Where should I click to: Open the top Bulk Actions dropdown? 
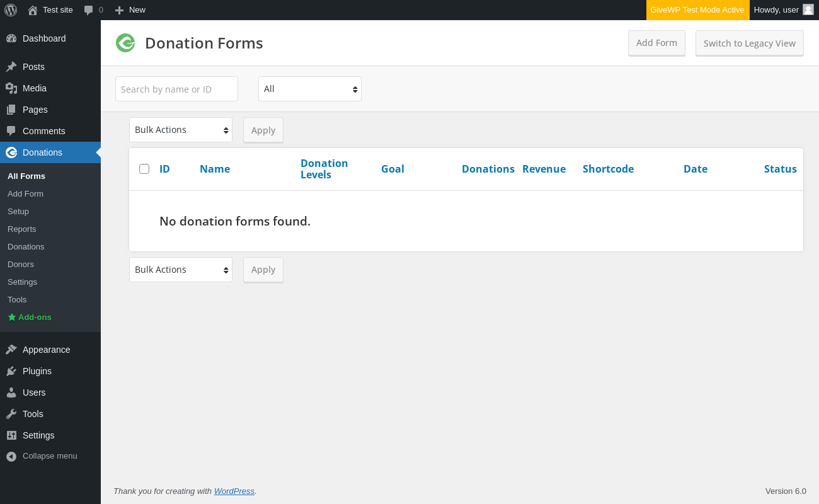click(181, 130)
